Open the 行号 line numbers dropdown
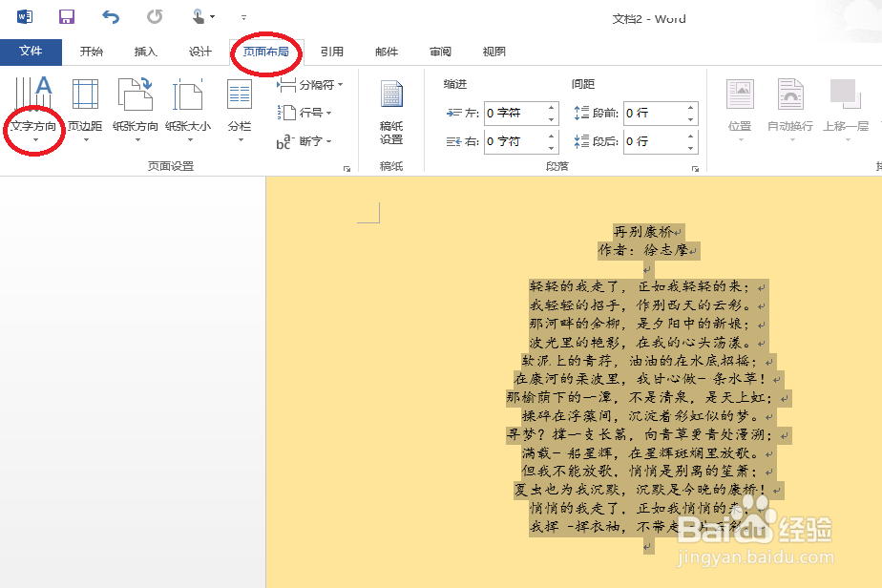Screen dimensions: 882x588 click(304, 113)
